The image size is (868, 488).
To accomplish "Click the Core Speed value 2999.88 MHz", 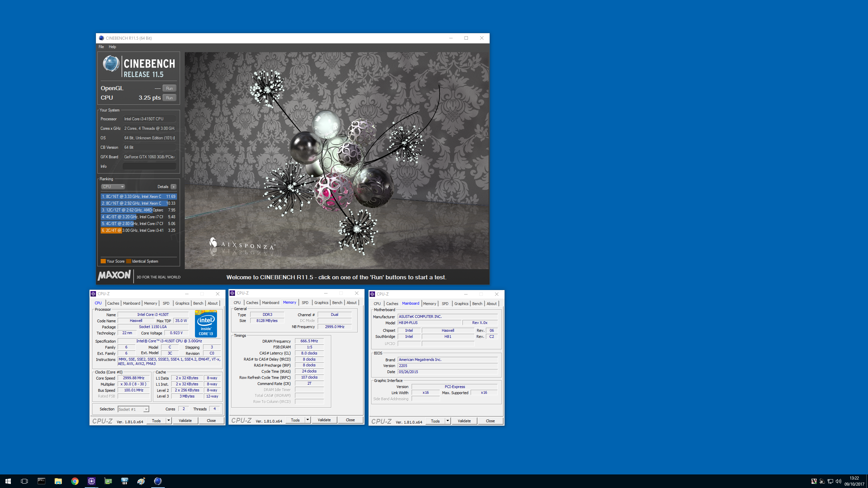I will pyautogui.click(x=134, y=378).
